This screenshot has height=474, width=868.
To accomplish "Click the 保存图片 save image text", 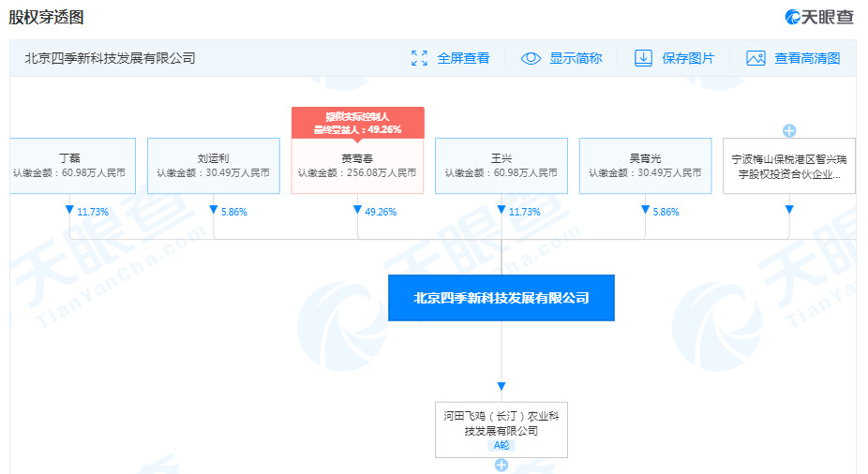I will 688,58.
